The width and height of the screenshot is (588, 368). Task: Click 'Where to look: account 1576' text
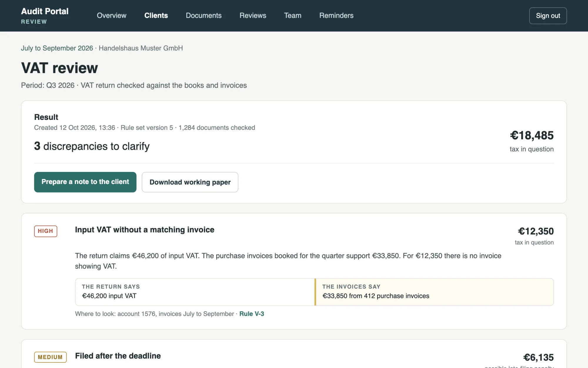point(154,314)
